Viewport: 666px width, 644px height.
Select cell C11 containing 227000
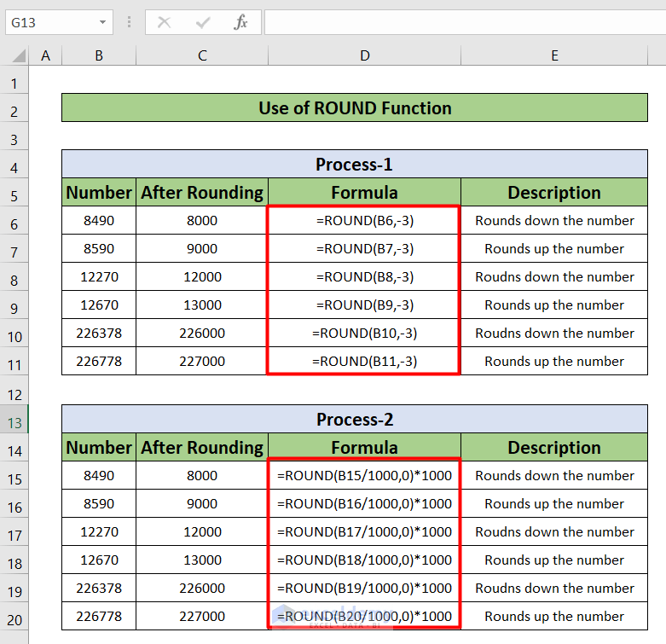tap(202, 361)
